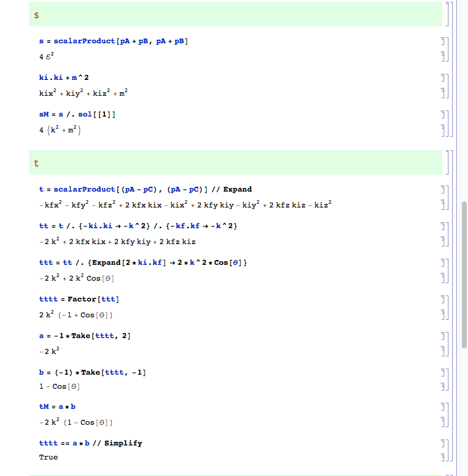
Task: Click input line s = scalarProduct[pA + pB, pA + pB]
Action: coord(113,41)
